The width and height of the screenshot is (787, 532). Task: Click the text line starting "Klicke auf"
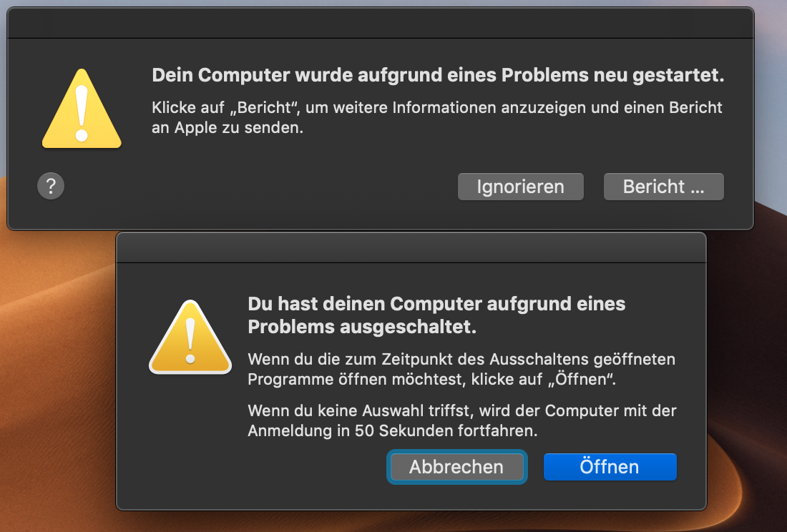[x=437, y=108]
